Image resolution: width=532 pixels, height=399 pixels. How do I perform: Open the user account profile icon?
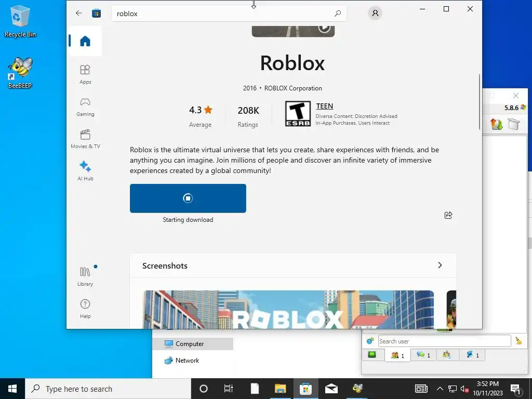[375, 13]
